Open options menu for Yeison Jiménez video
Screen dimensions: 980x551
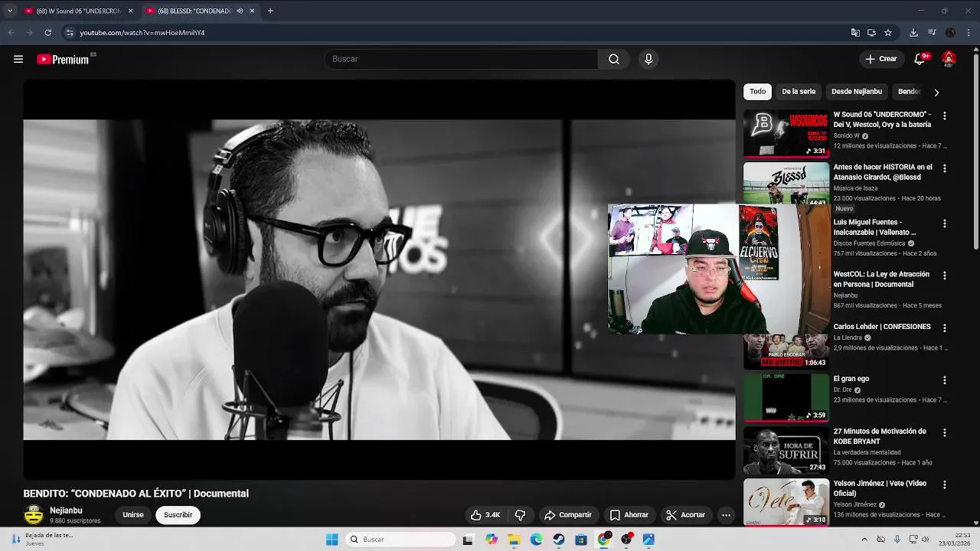pos(945,485)
